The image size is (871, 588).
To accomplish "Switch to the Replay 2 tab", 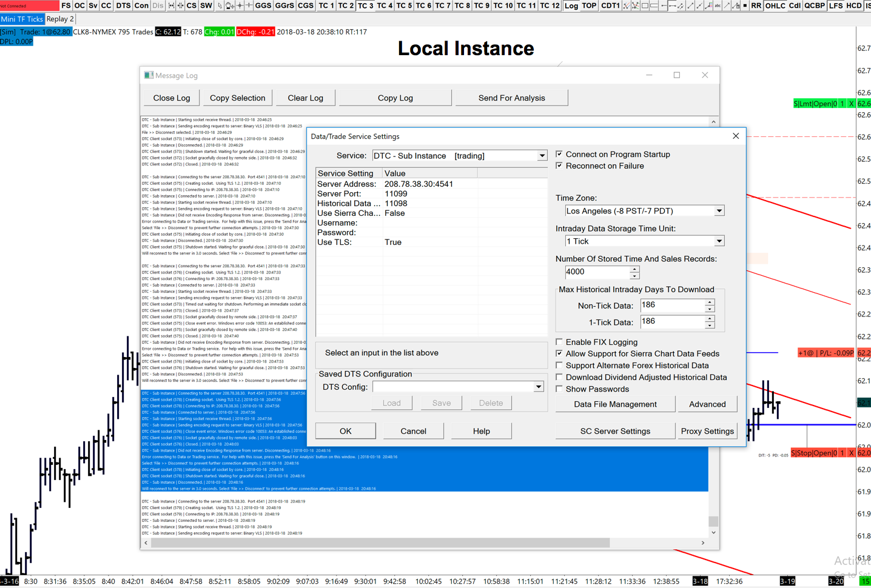I will coord(60,19).
